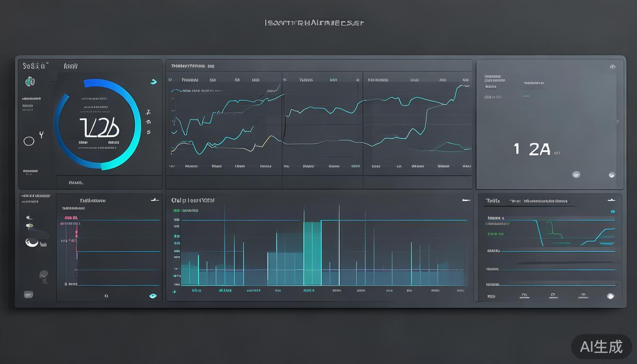Toggle the right round knob in 12A panel

611,174
